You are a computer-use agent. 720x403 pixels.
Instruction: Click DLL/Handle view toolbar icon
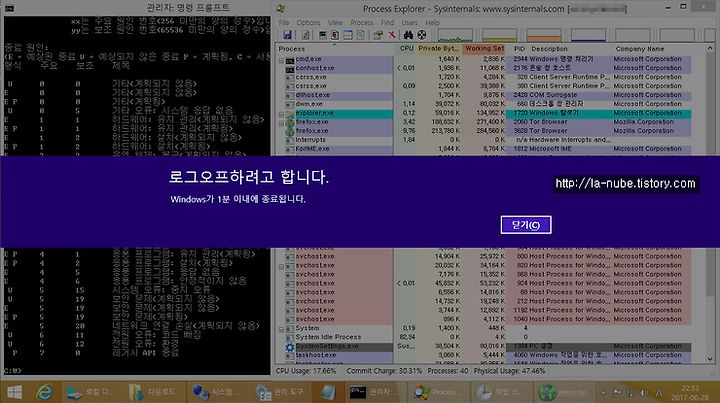point(360,35)
